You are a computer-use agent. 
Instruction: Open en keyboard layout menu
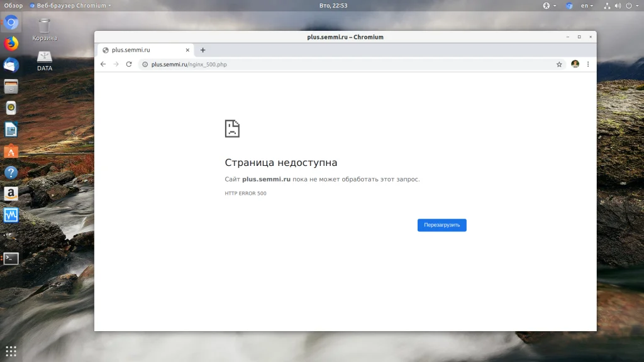pos(587,6)
